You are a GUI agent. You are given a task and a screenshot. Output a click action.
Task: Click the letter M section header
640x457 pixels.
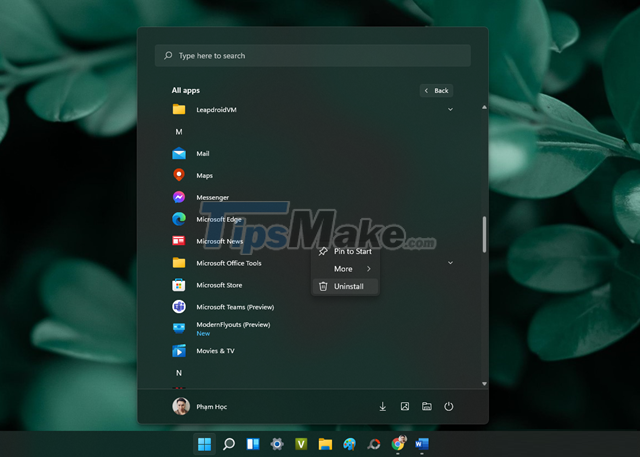tap(179, 132)
